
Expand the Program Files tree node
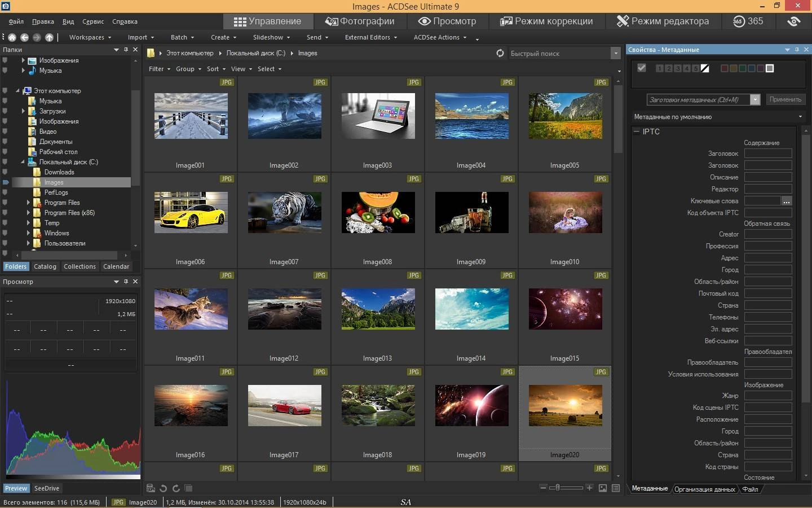28,203
